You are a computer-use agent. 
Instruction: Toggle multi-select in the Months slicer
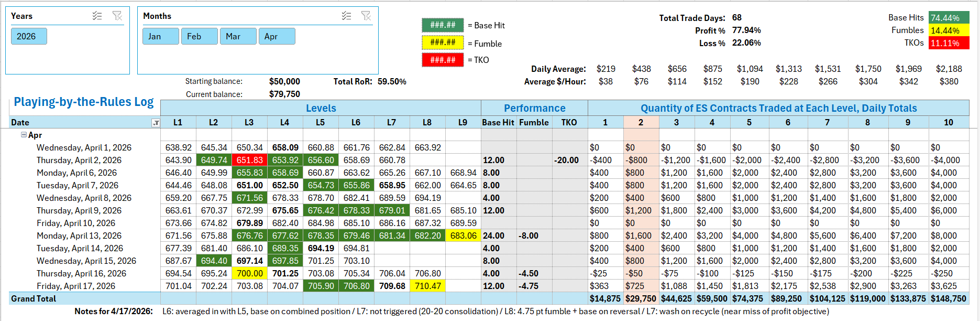(346, 16)
